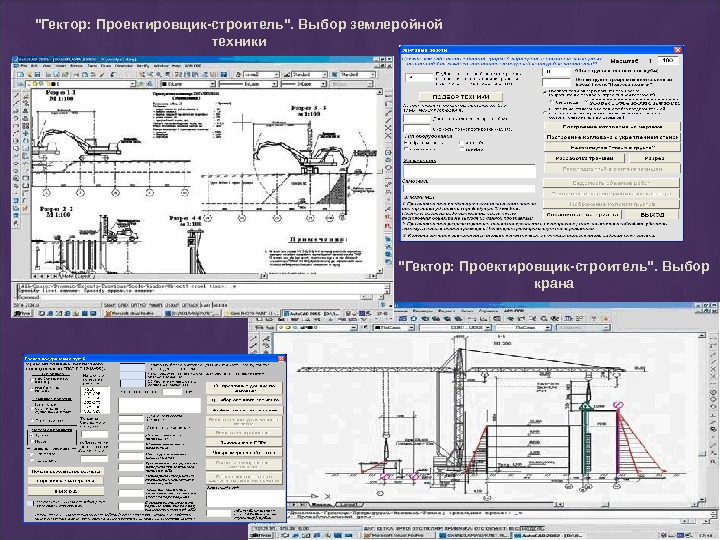Viewport: 720px width, 540px height.
Task: Open File menu in top AutoCAD window
Action: point(24,66)
